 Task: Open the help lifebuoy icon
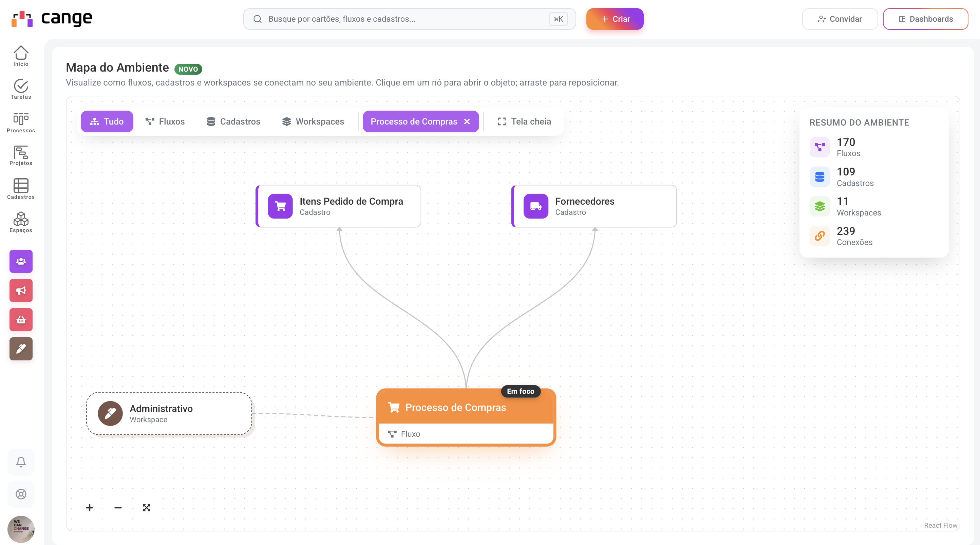click(21, 494)
